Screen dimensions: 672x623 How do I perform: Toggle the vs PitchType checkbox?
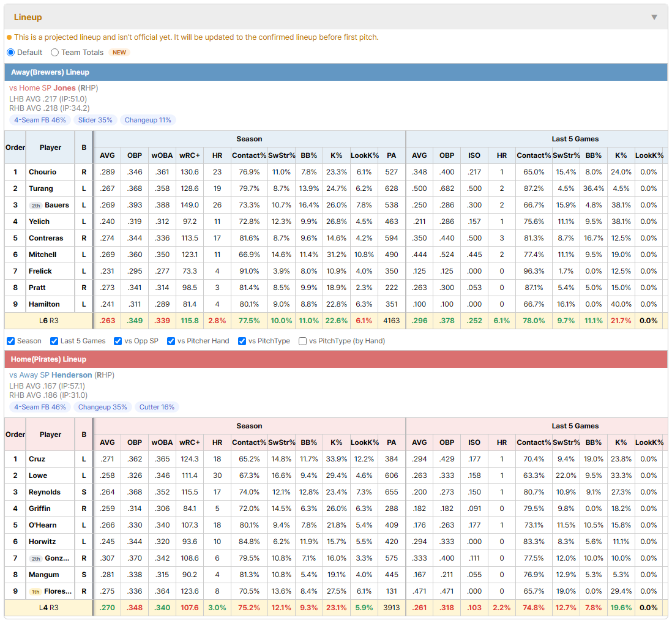pyautogui.click(x=242, y=341)
